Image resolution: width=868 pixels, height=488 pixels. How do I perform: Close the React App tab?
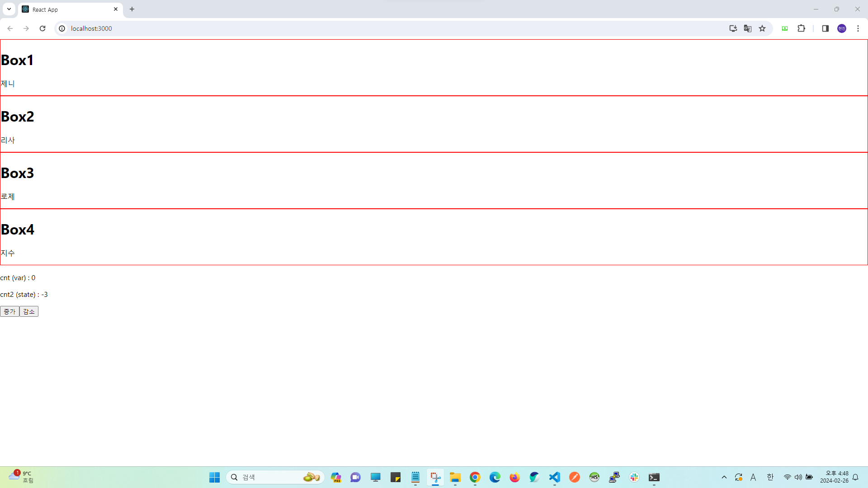pos(116,9)
